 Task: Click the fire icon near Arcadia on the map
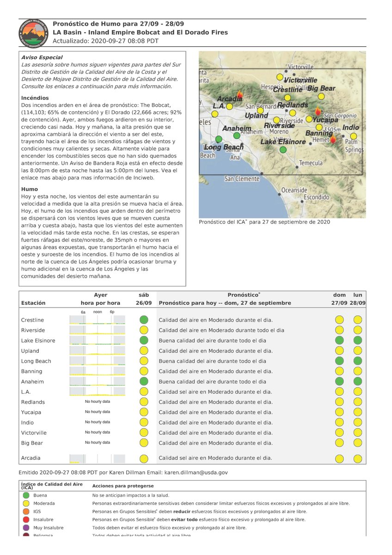(x=239, y=93)
